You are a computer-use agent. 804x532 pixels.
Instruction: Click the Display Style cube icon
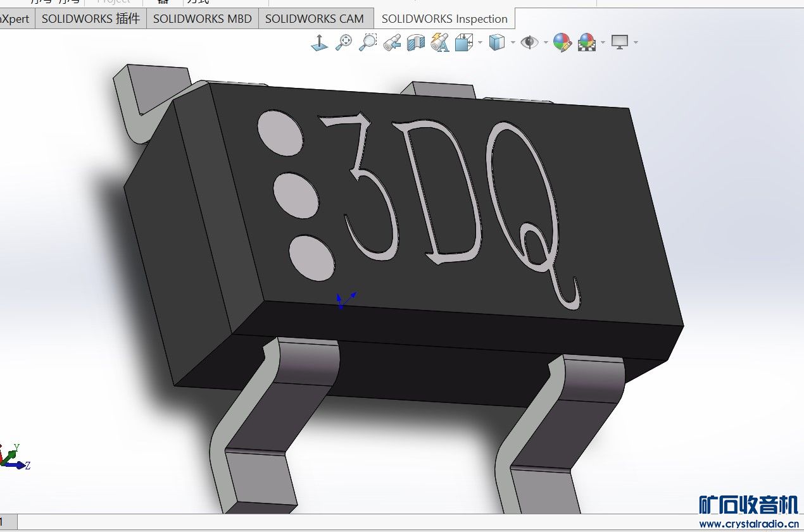pos(497,43)
